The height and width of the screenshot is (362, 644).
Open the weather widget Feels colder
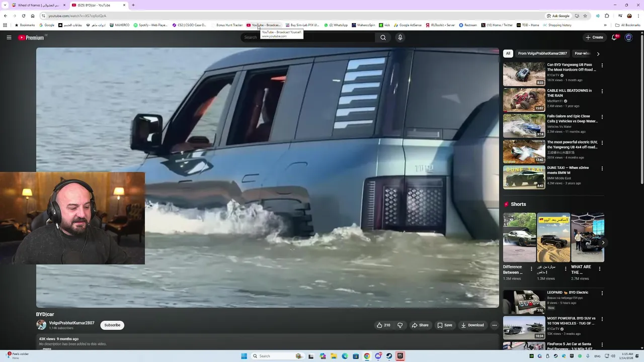(16, 355)
